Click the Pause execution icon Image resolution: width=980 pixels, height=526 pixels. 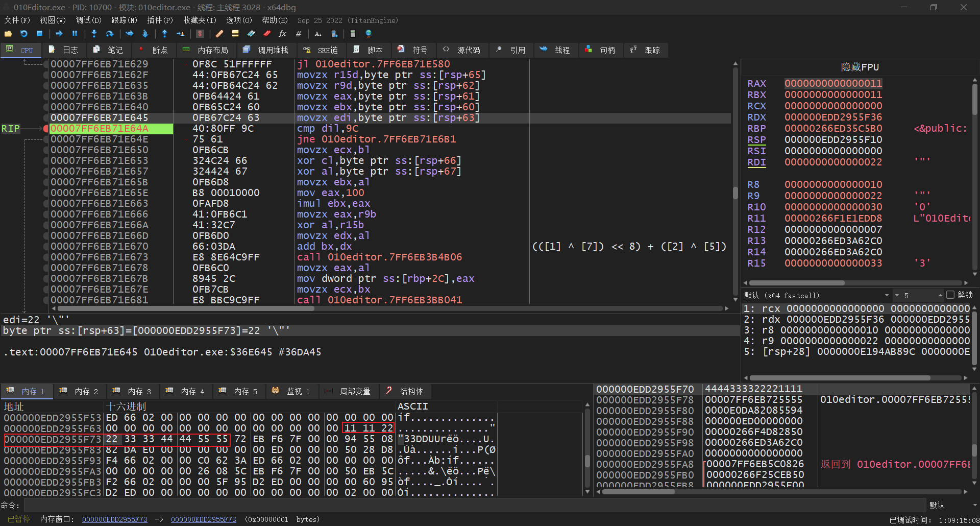click(x=75, y=34)
